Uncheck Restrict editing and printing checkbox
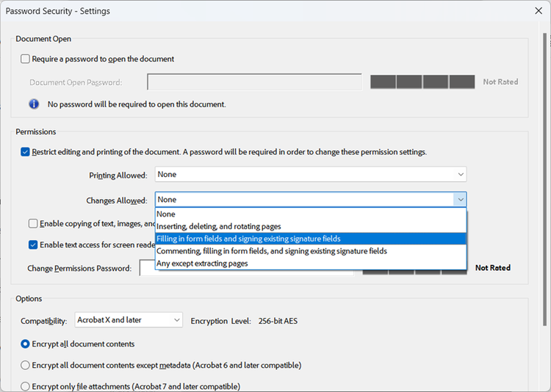551x392 pixels. click(x=26, y=152)
